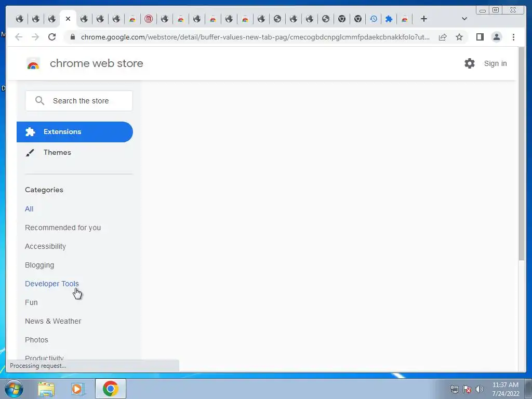This screenshot has height=399, width=532.
Task: Click the page vertical scrollbar thumb
Action: coord(522,154)
